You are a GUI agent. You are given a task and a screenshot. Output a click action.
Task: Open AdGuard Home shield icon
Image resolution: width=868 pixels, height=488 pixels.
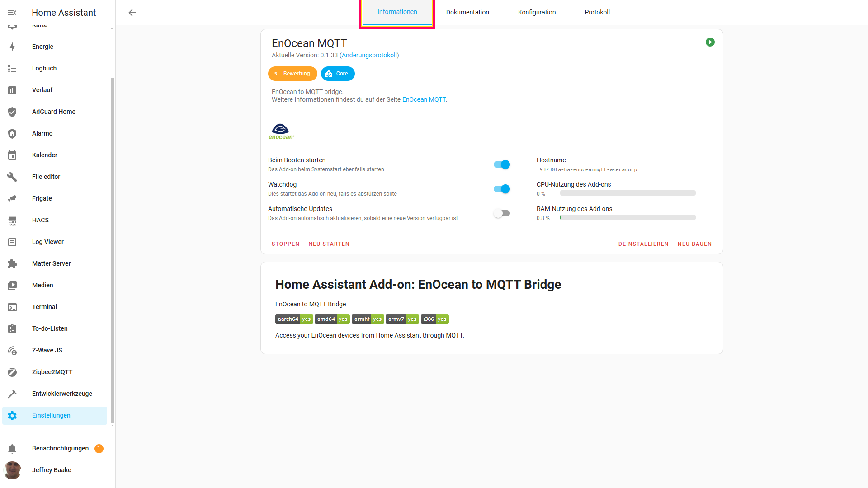pyautogui.click(x=12, y=112)
